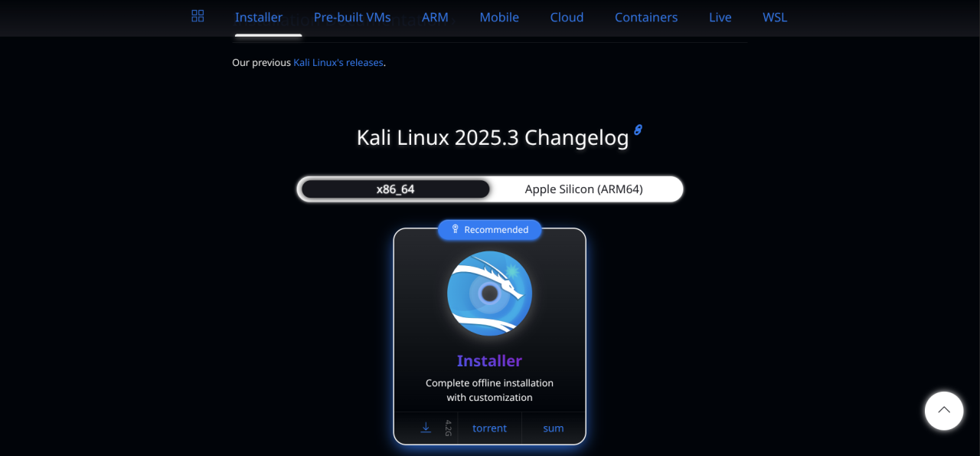980x456 pixels.
Task: Open the ARM tab
Action: tap(435, 17)
